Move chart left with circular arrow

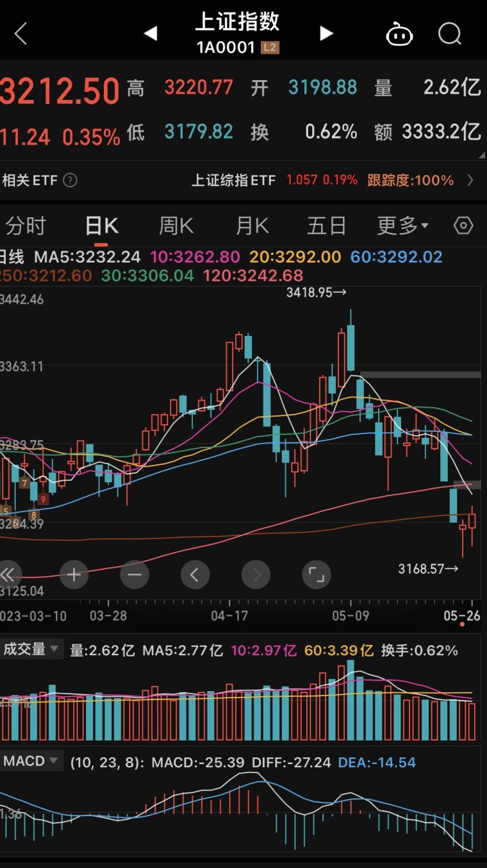[x=195, y=574]
